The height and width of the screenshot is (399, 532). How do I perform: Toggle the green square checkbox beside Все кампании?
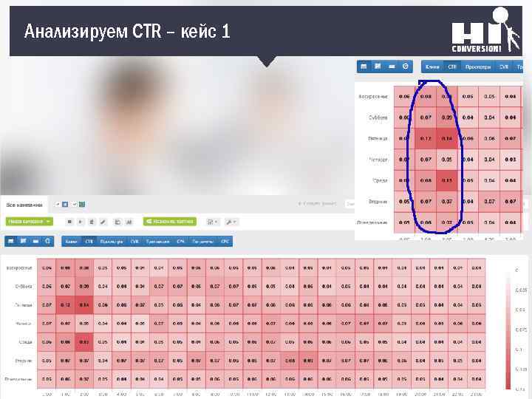click(82, 204)
